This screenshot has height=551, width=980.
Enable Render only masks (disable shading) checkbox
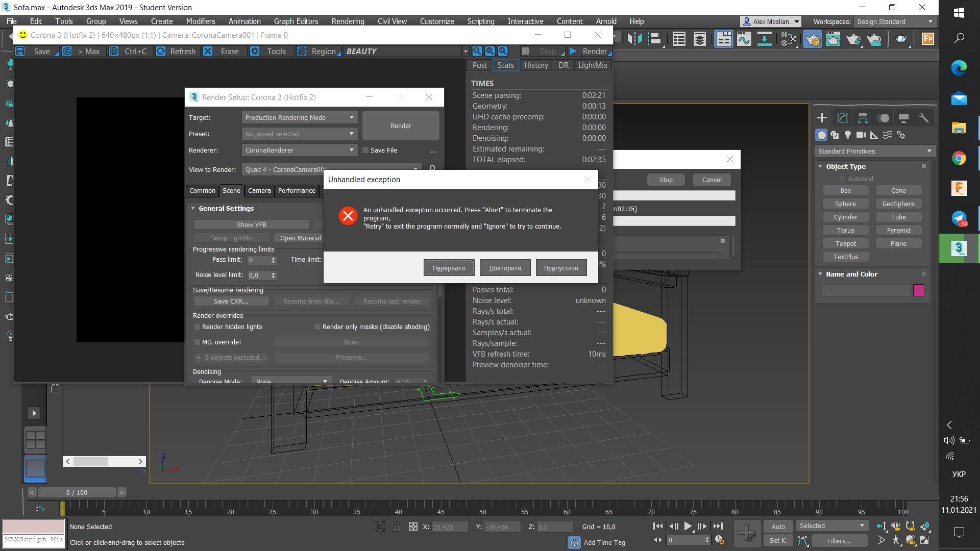[317, 327]
